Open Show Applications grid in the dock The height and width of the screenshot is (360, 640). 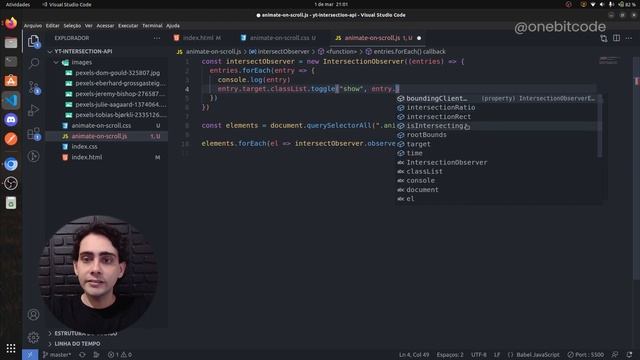coord(11,348)
